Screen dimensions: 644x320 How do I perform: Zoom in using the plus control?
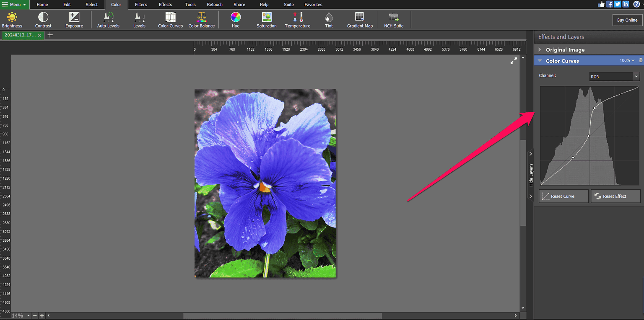click(42, 315)
